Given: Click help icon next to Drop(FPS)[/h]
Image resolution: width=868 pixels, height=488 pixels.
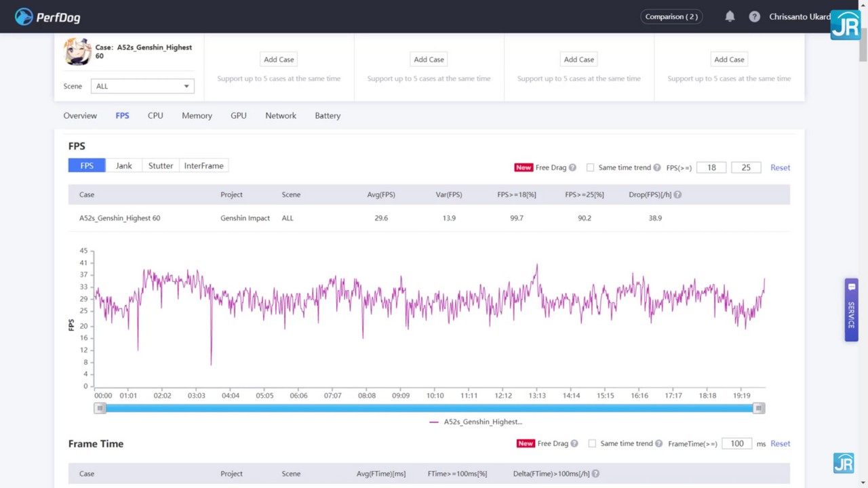Looking at the screenshot, I should [x=677, y=195].
